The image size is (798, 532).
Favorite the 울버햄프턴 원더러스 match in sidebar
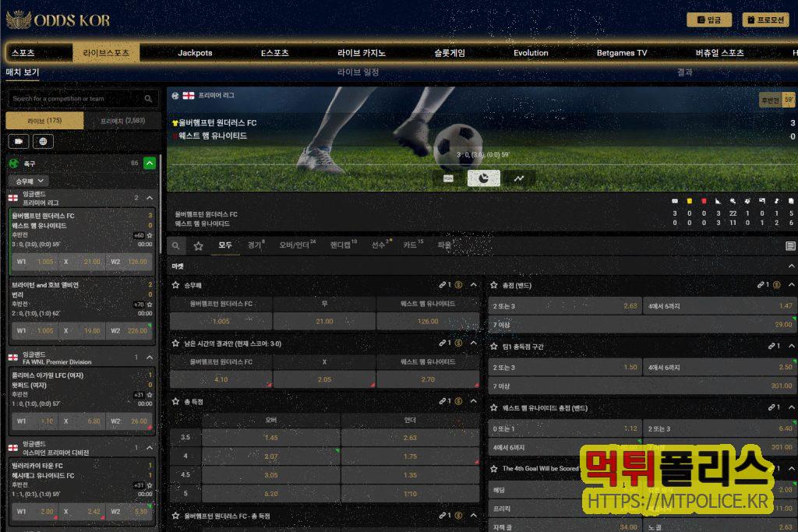pos(150,235)
